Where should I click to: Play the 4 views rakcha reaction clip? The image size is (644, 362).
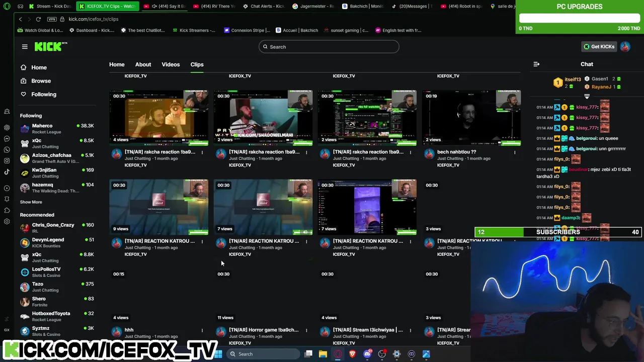(159, 118)
